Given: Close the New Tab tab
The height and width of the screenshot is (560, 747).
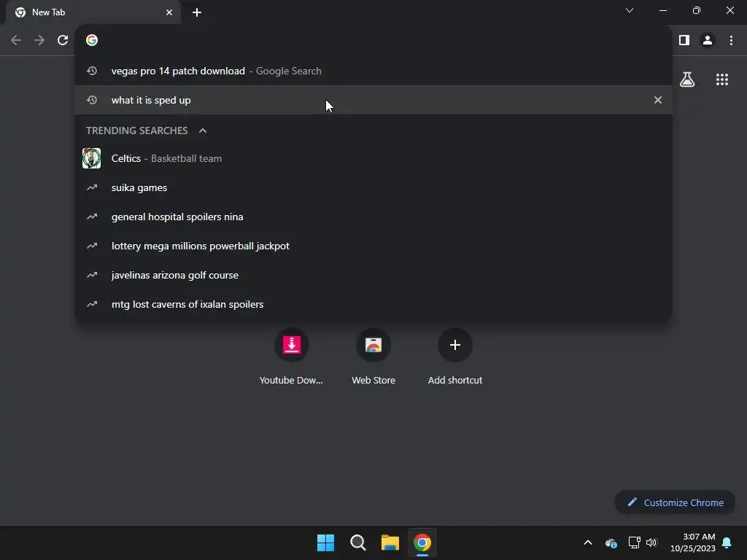Looking at the screenshot, I should click(x=169, y=12).
